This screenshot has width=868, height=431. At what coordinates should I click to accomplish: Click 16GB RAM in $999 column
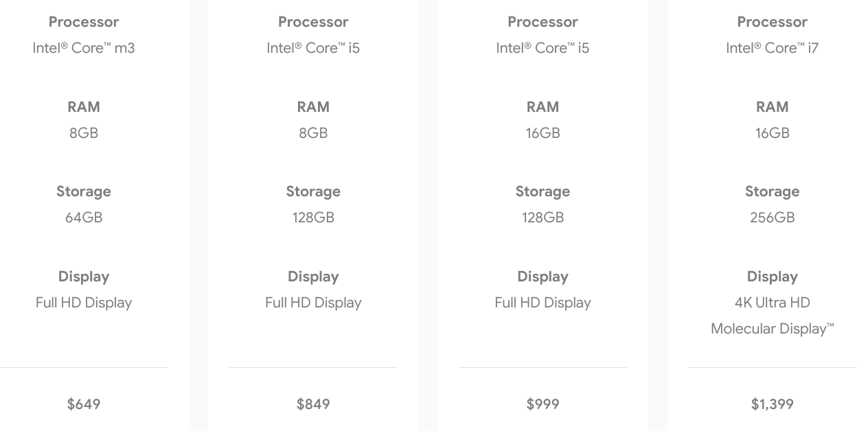542,133
